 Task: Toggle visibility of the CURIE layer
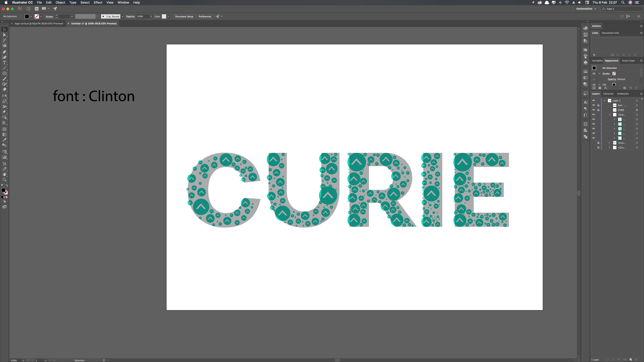(593, 110)
